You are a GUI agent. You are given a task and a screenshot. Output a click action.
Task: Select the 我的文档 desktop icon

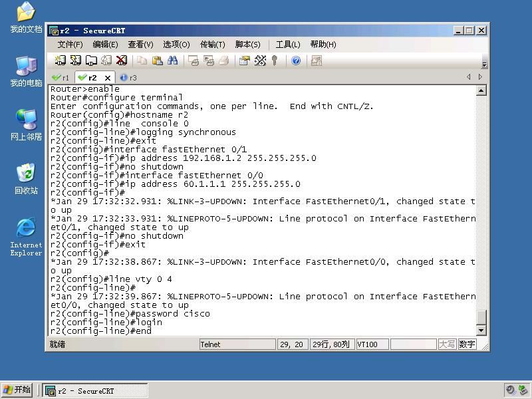click(26, 18)
